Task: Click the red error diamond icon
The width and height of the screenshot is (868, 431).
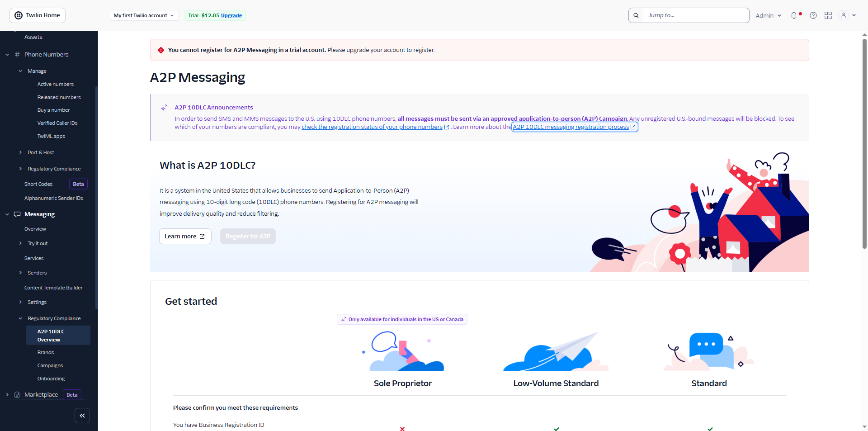Action: point(161,50)
